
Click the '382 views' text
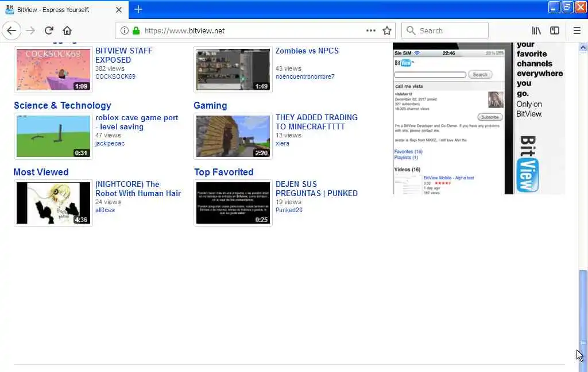pyautogui.click(x=110, y=68)
